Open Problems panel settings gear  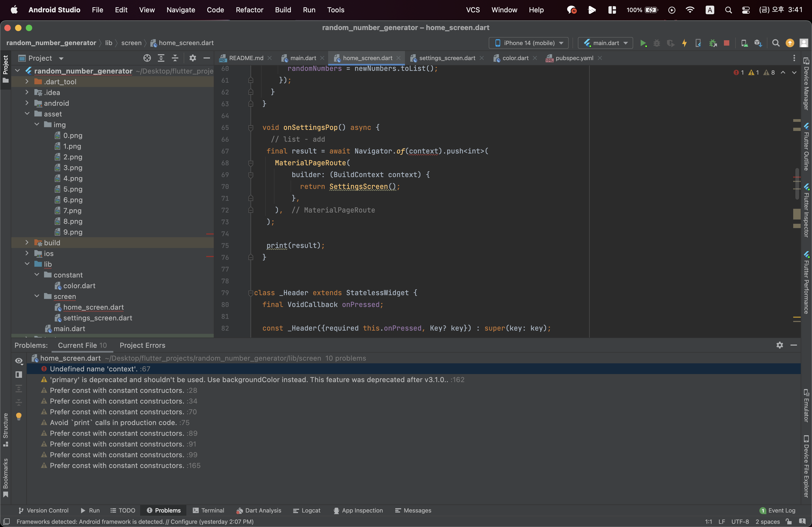point(780,345)
